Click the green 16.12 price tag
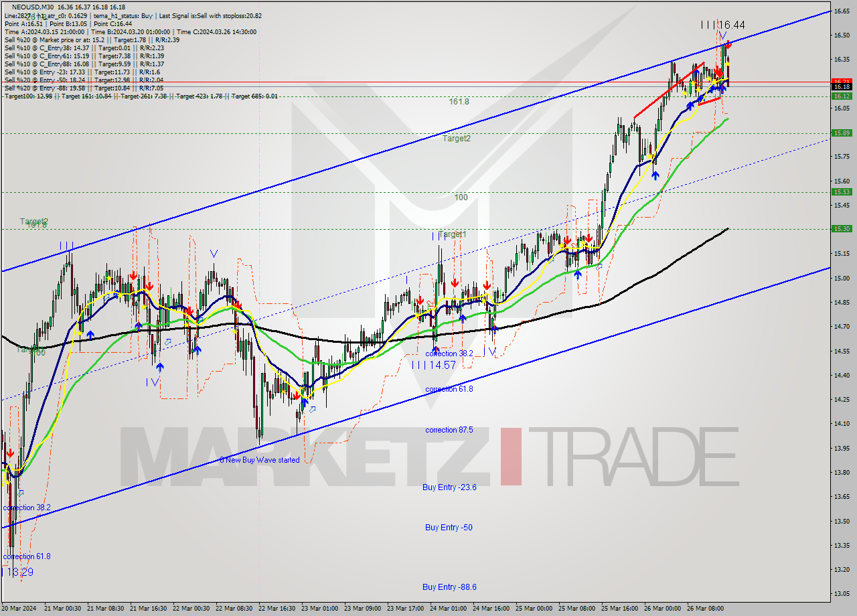The image size is (857, 616). point(842,96)
